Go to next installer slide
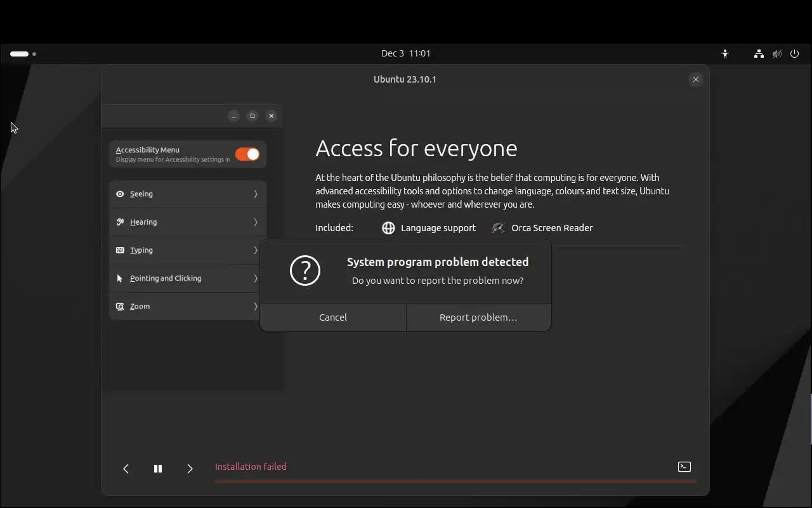Screen dimensions: 812x508 click(x=190, y=469)
